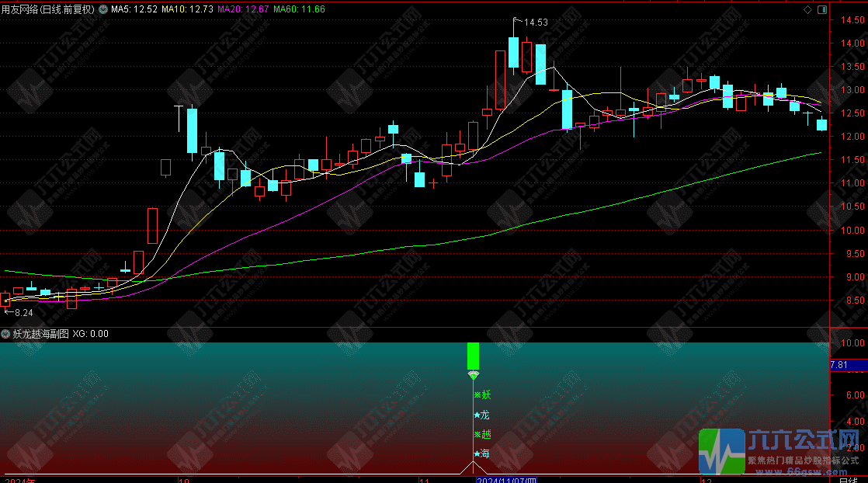Screen dimensions: 868x483
Task: Open the 妖龙越海副图 indicator settings icon
Action: (x=6, y=334)
